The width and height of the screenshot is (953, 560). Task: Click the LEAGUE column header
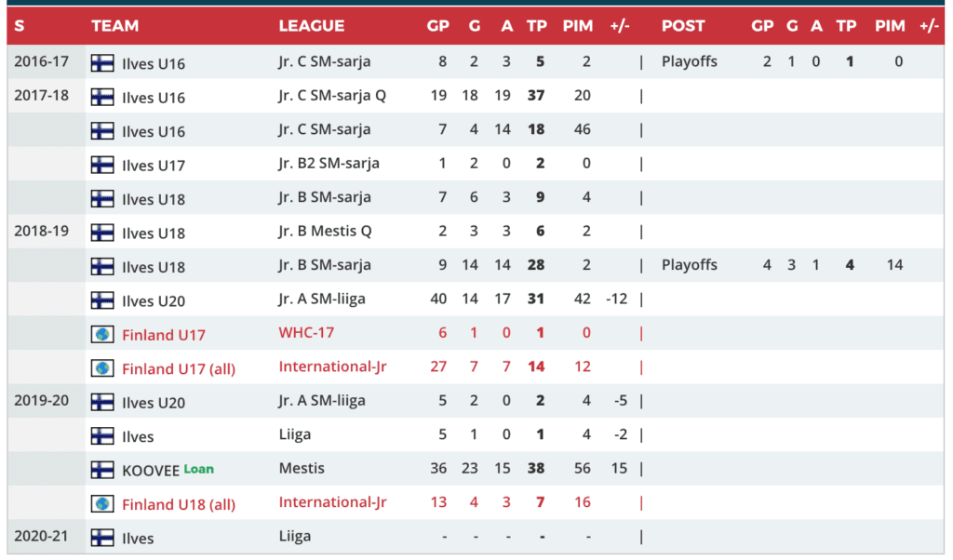click(312, 26)
